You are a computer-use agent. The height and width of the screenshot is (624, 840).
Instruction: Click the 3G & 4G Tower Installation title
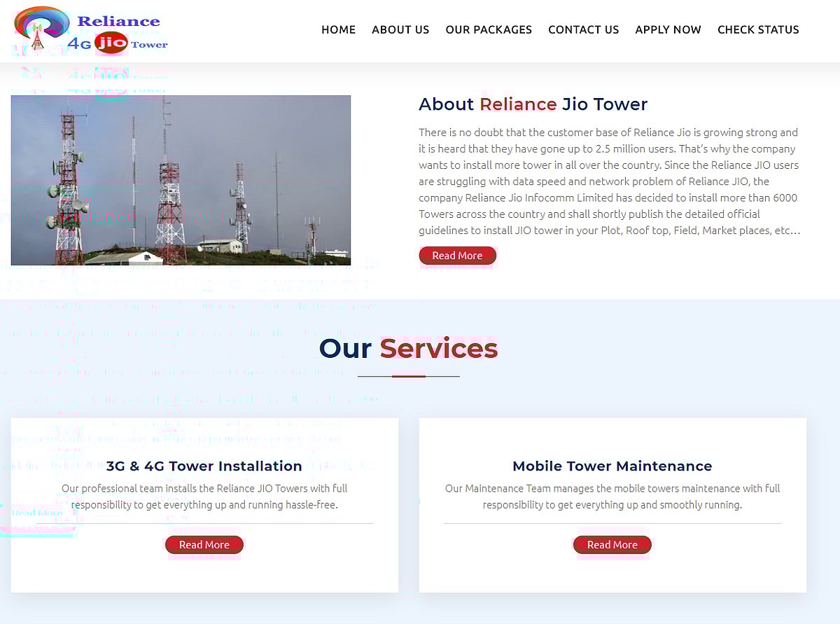(204, 466)
